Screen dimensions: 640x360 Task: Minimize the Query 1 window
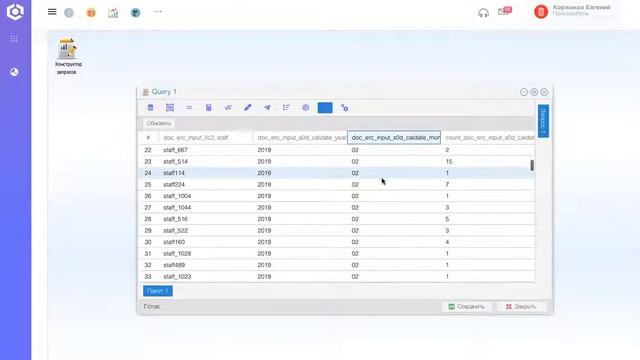(x=524, y=92)
